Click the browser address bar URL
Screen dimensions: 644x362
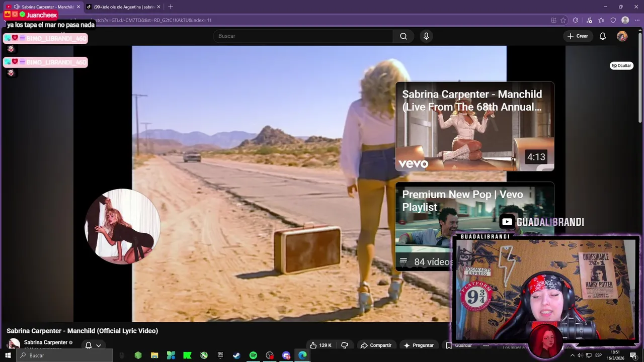pos(153,20)
